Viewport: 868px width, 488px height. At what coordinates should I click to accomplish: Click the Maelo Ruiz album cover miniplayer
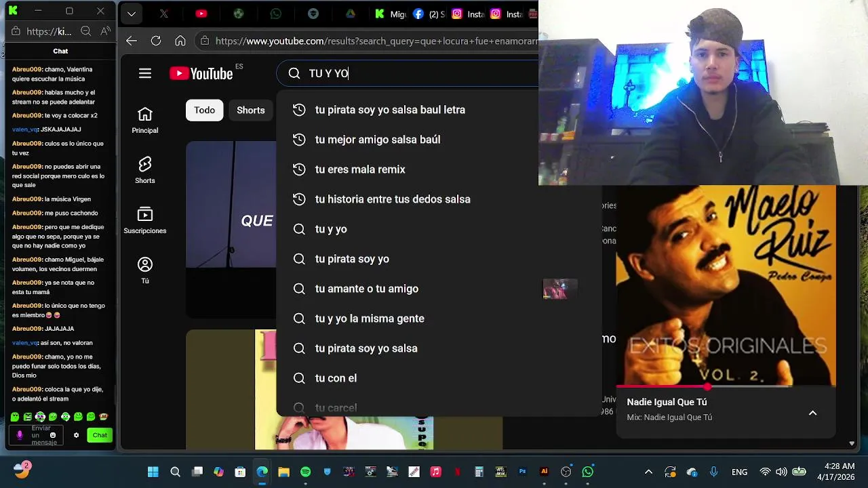pyautogui.click(x=726, y=285)
